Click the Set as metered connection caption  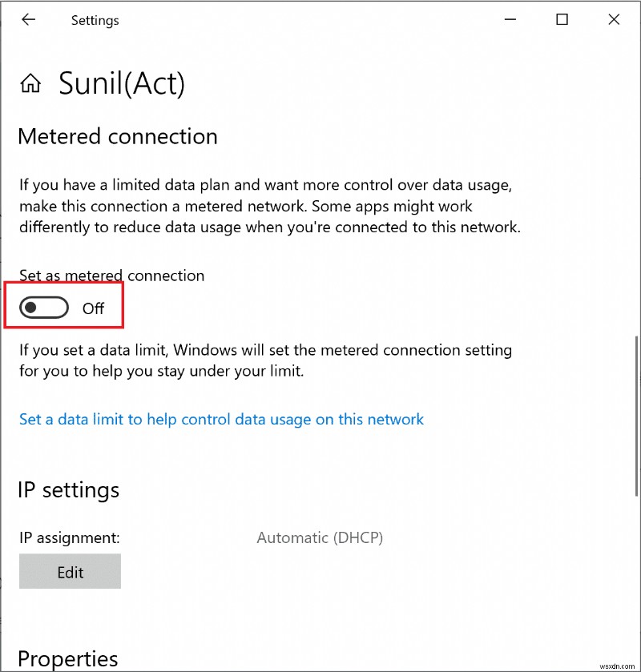click(111, 275)
